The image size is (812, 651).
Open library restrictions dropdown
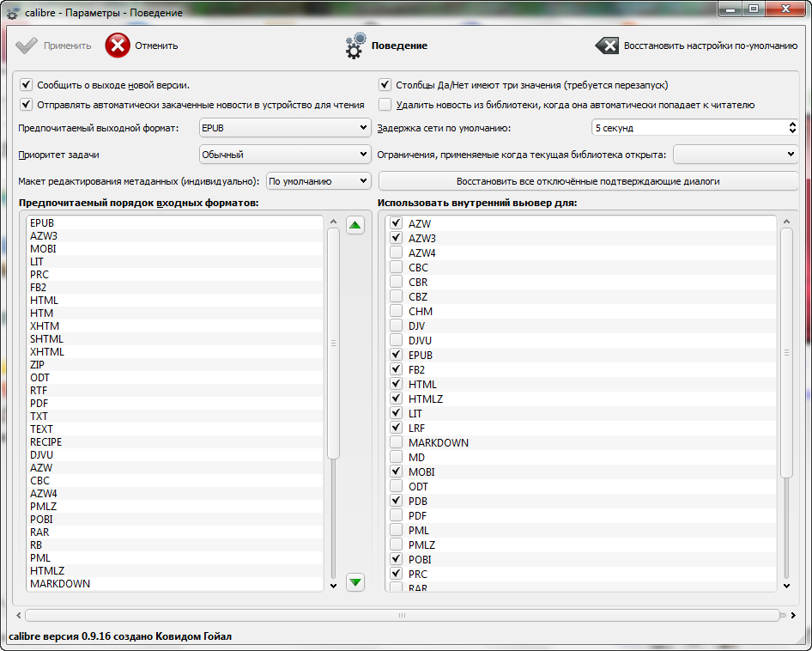coord(736,155)
